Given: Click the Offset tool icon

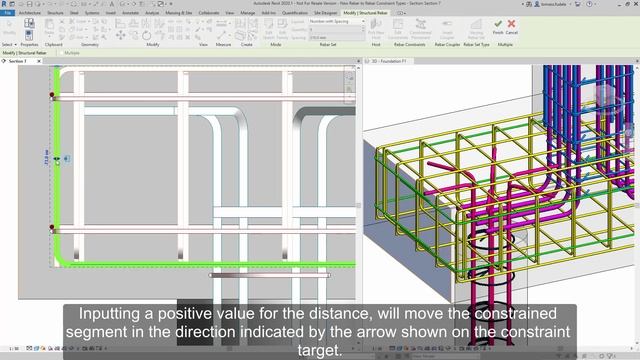Looking at the screenshot, I should click(133, 24).
